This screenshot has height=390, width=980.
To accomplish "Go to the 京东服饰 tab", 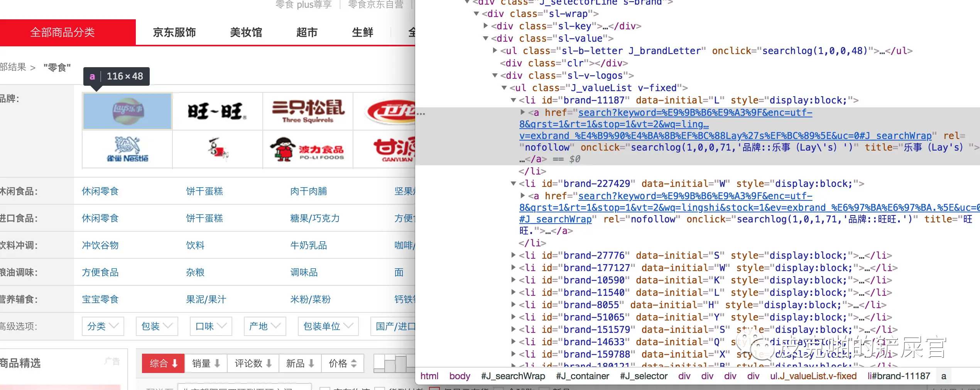I will (x=174, y=32).
